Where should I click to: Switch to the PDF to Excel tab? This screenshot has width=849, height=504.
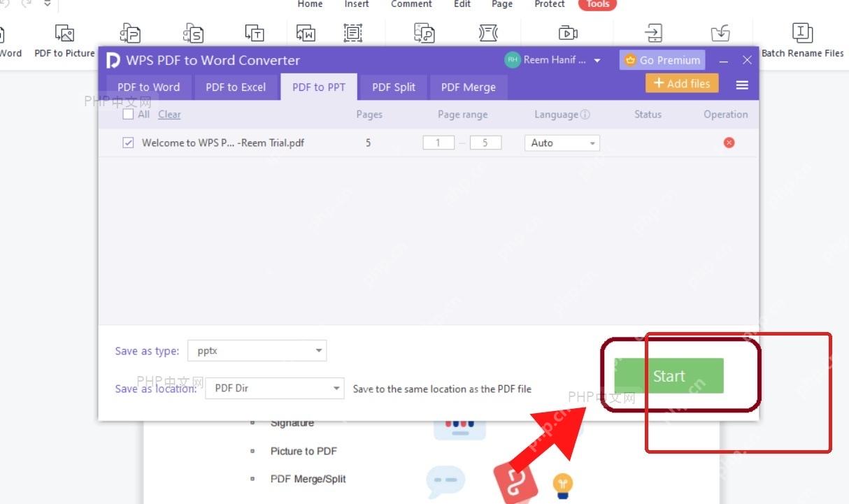(x=236, y=87)
